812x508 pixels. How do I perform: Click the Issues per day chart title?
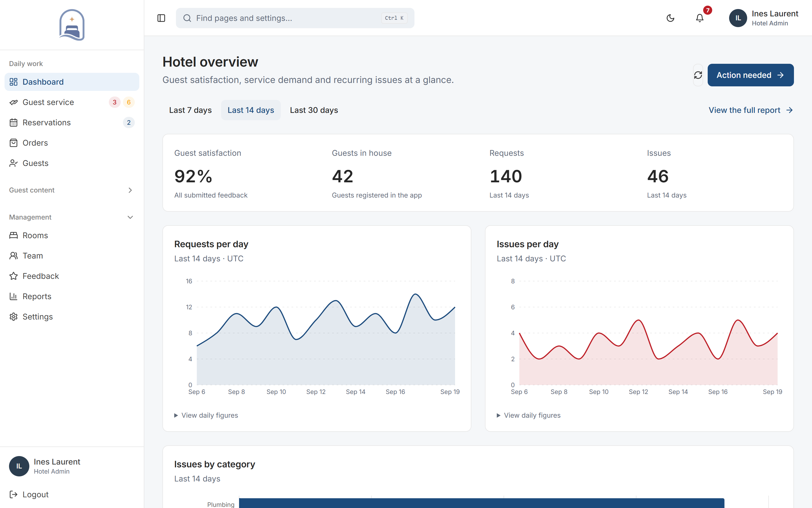point(528,244)
